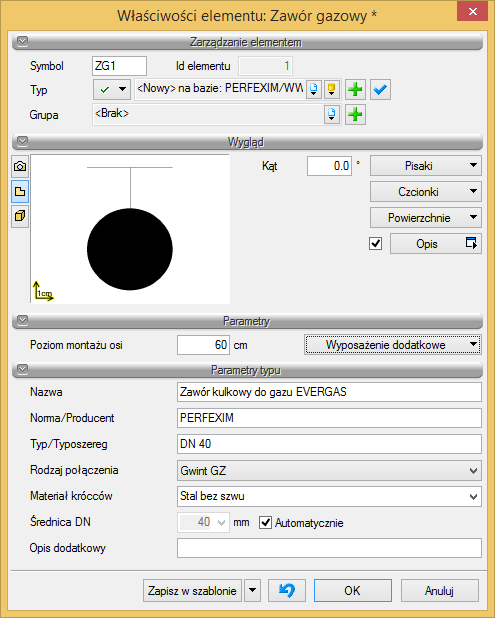Toggle the Opis description checkbox
Viewport: 495px width, 618px height.
[x=375, y=244]
